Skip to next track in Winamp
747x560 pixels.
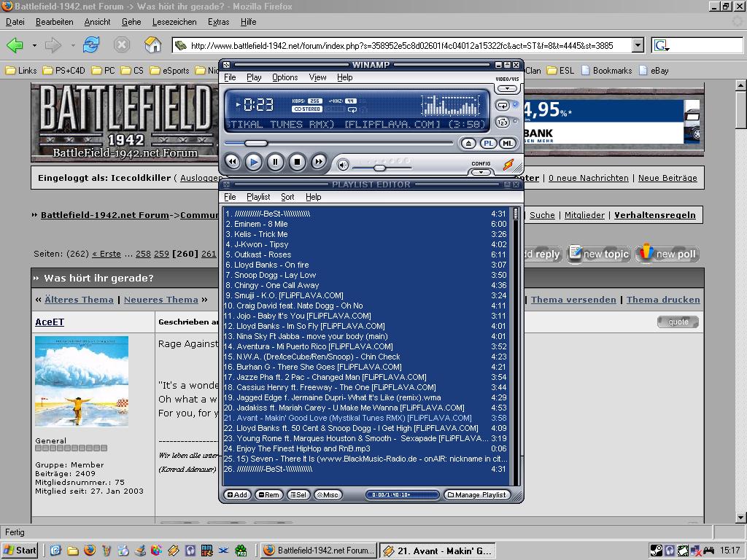click(318, 162)
